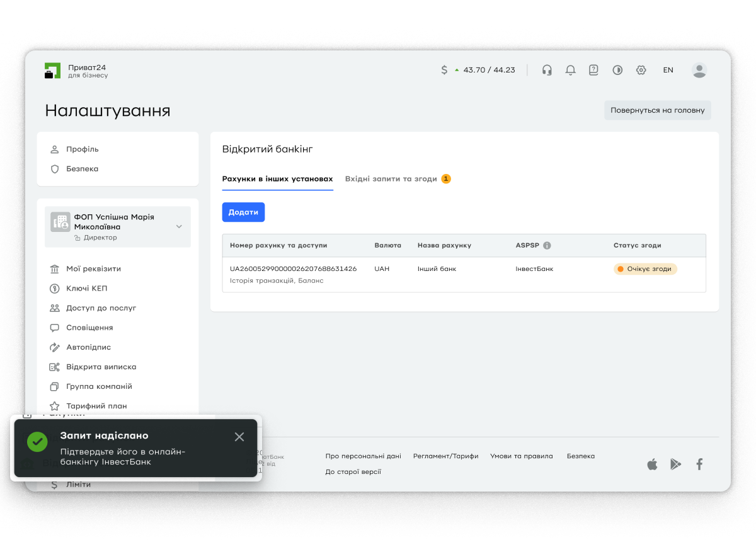756x542 pixels.
Task: Expand ФОП Успішна Марія Миколаївна selector
Action: (x=118, y=227)
